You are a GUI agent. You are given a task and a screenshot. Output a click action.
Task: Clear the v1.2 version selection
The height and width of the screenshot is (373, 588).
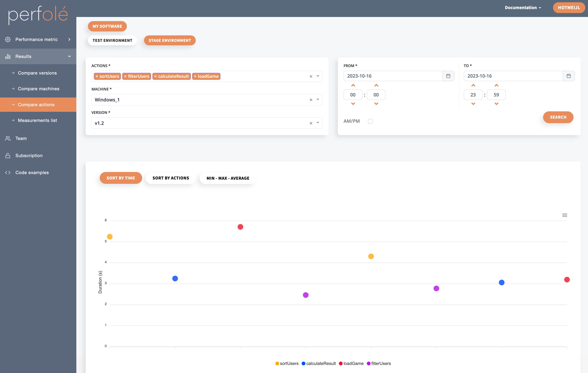click(311, 123)
